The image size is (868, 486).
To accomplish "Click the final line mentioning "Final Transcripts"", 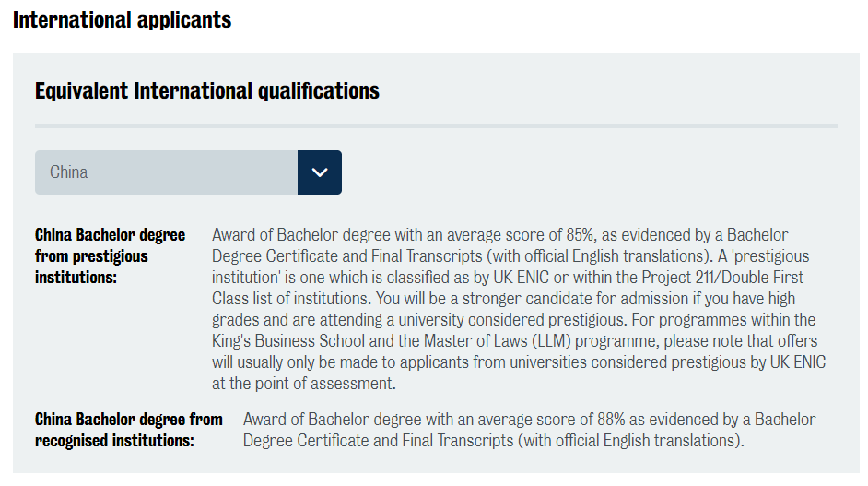I will click(494, 441).
